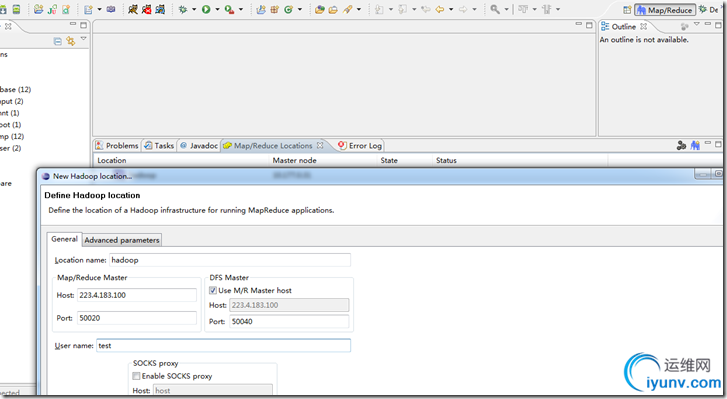Open the Error Log tab
727x399 pixels.
[360, 146]
